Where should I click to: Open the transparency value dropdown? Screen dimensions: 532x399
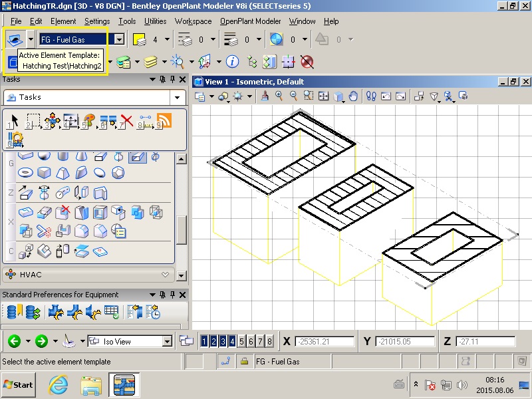coord(305,39)
